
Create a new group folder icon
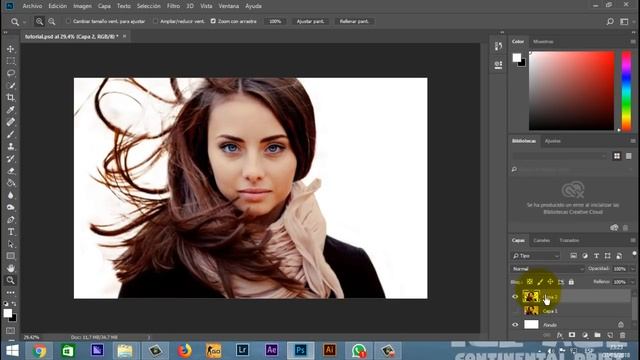point(598,335)
